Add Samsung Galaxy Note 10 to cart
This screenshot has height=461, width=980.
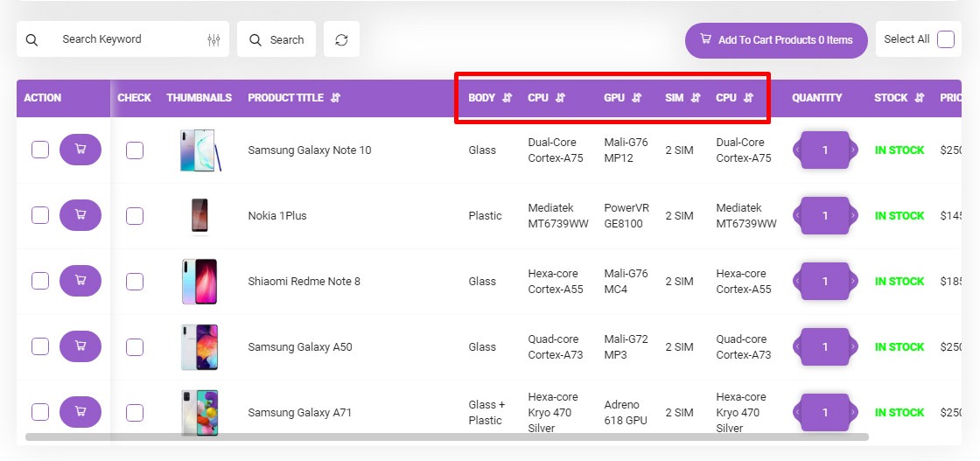coord(80,150)
